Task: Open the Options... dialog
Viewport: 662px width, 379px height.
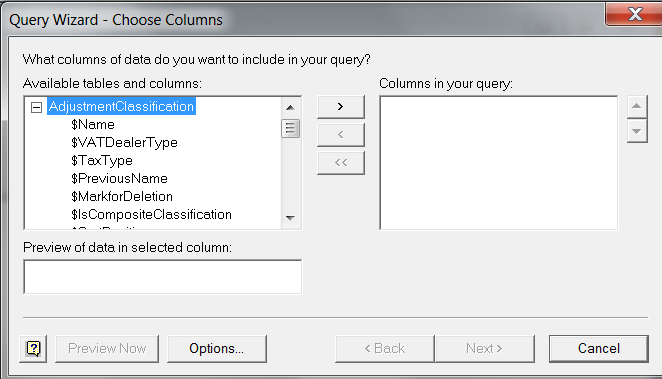Action: (x=217, y=349)
